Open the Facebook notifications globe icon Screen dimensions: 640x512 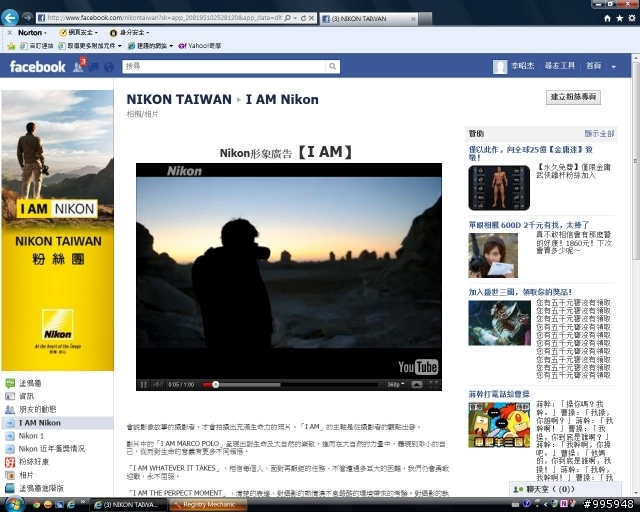(x=109, y=67)
